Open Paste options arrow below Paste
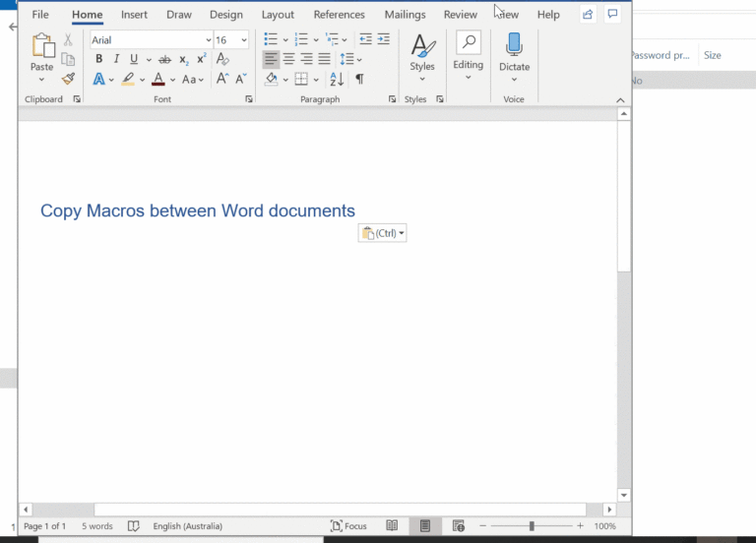This screenshot has height=543, width=756. click(41, 80)
